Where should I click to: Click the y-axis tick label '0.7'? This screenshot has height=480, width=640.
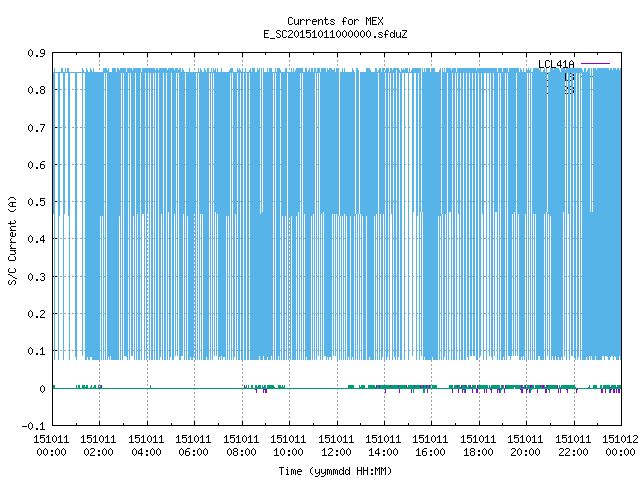(x=36, y=128)
